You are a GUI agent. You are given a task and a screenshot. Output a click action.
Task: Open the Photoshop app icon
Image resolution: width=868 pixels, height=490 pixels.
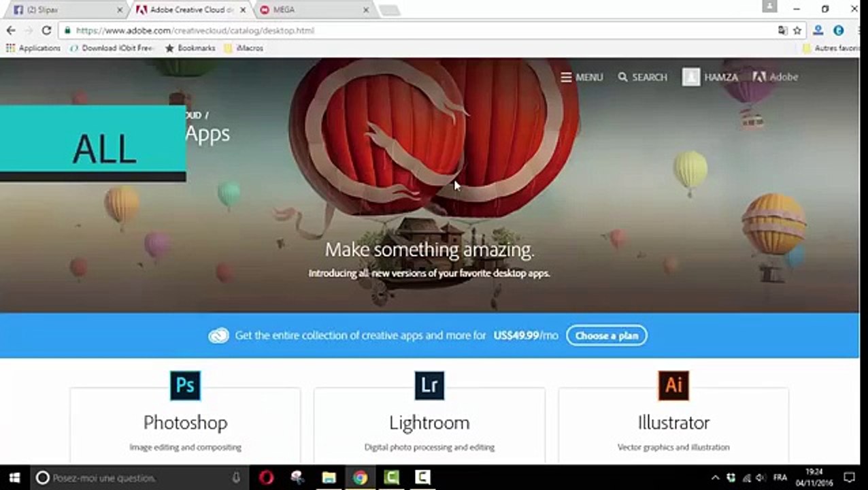[185, 385]
